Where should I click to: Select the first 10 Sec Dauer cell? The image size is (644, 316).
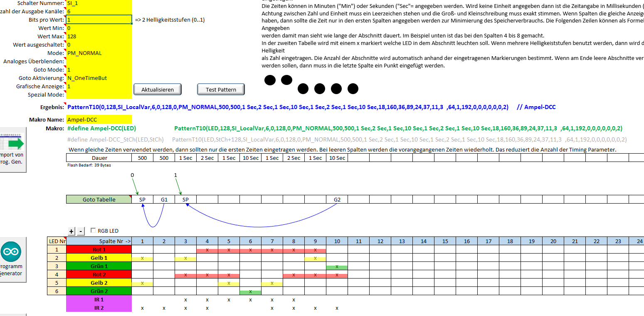click(250, 158)
